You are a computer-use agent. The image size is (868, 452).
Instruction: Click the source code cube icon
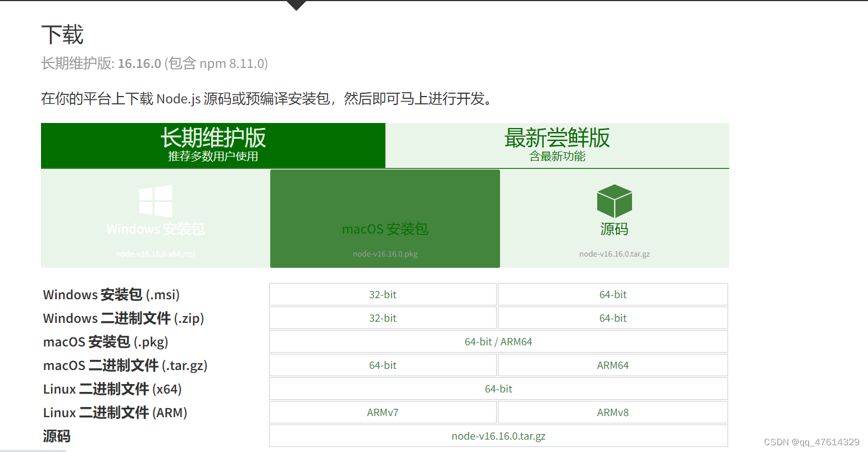(615, 201)
